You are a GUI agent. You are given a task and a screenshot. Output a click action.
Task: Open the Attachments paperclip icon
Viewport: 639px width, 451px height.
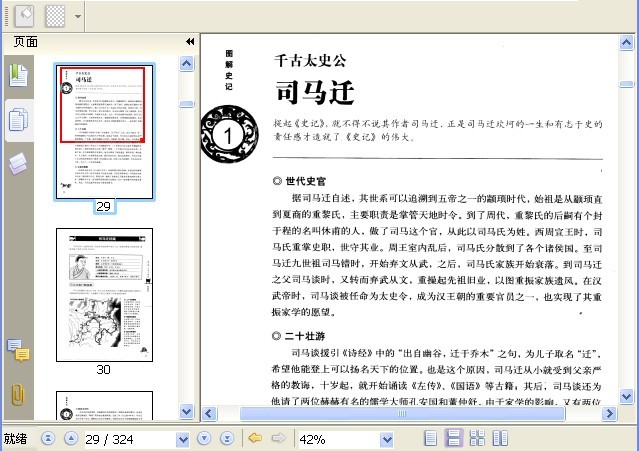[x=18, y=394]
